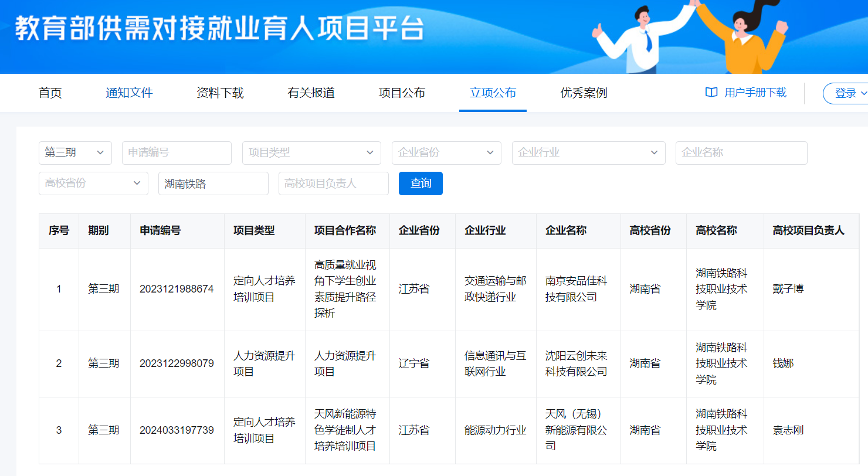Image resolution: width=868 pixels, height=476 pixels.
Task: Go to the 首页 tab
Action: [x=50, y=93]
